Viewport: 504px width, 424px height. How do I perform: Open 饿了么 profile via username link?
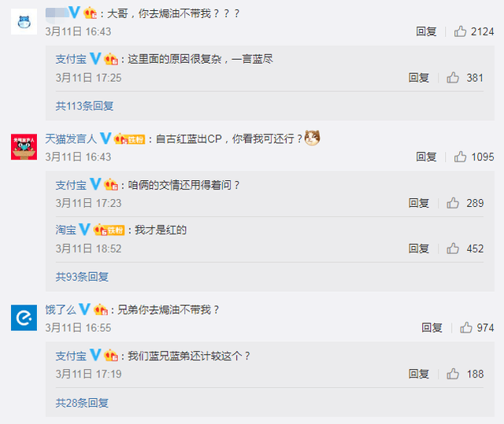click(61, 309)
